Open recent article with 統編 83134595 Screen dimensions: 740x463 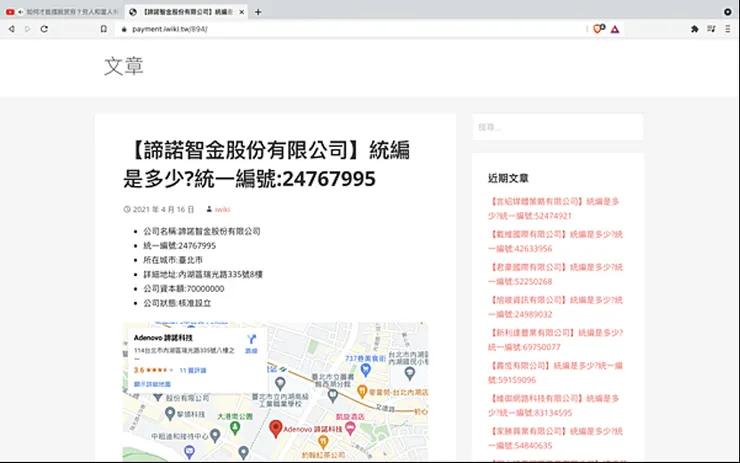[553, 405]
